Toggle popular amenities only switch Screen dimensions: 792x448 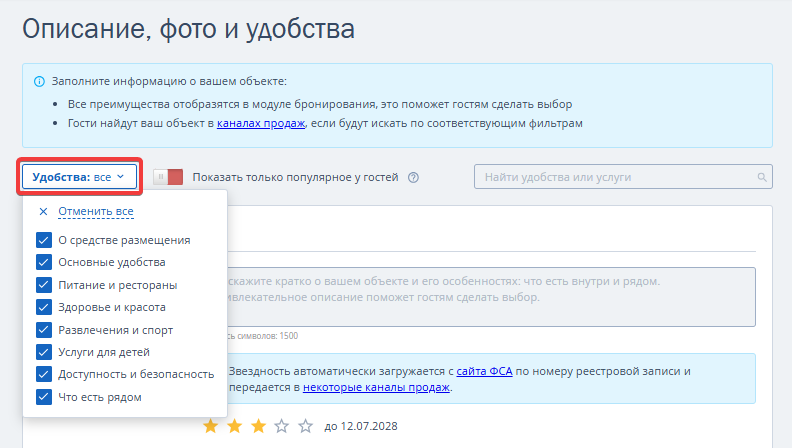(168, 177)
